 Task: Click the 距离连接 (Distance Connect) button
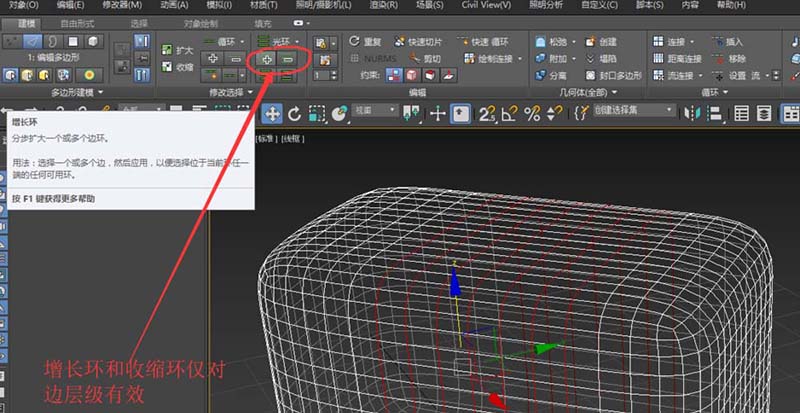pos(678,59)
